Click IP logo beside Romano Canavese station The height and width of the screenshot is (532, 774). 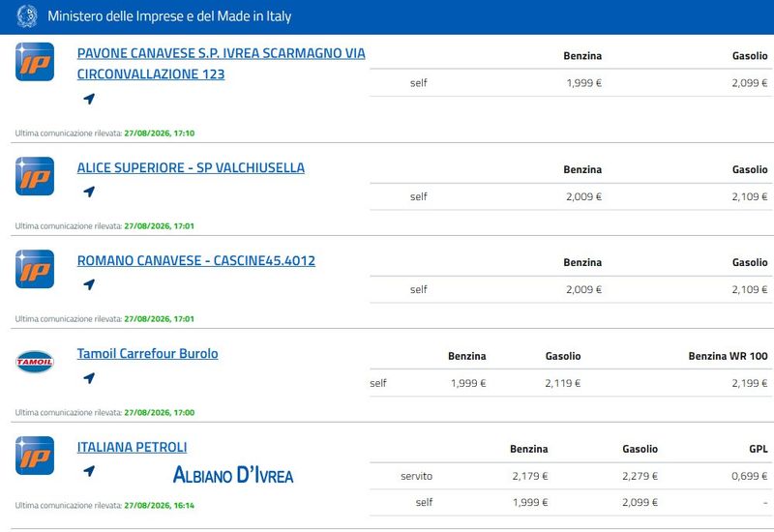(35, 269)
